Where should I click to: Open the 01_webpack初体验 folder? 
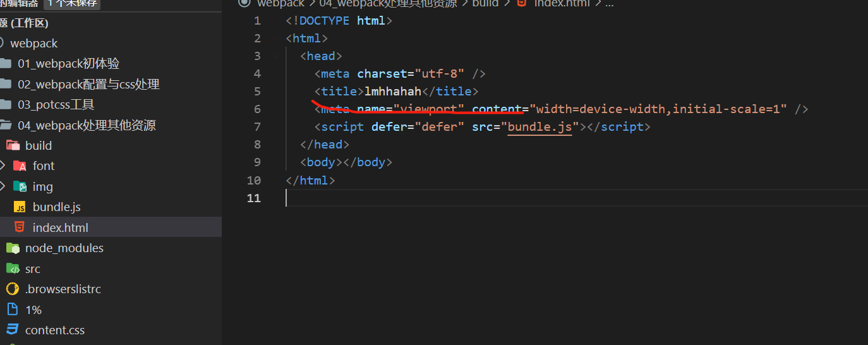click(x=68, y=64)
